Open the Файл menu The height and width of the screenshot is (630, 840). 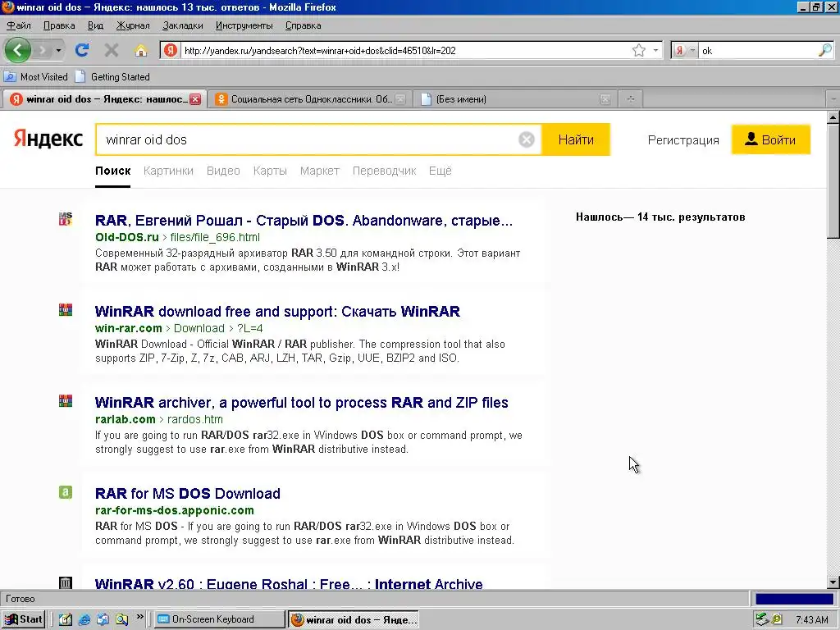[x=19, y=25]
